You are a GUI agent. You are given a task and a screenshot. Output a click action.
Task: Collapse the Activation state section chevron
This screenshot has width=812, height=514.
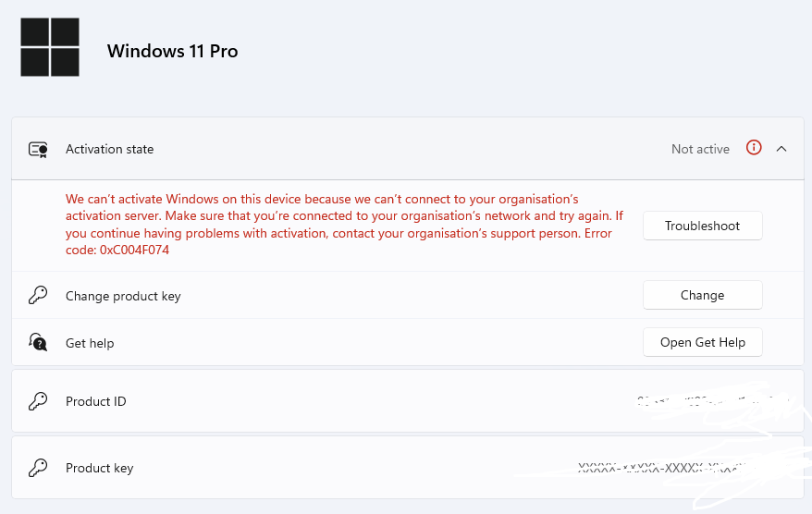coord(781,149)
